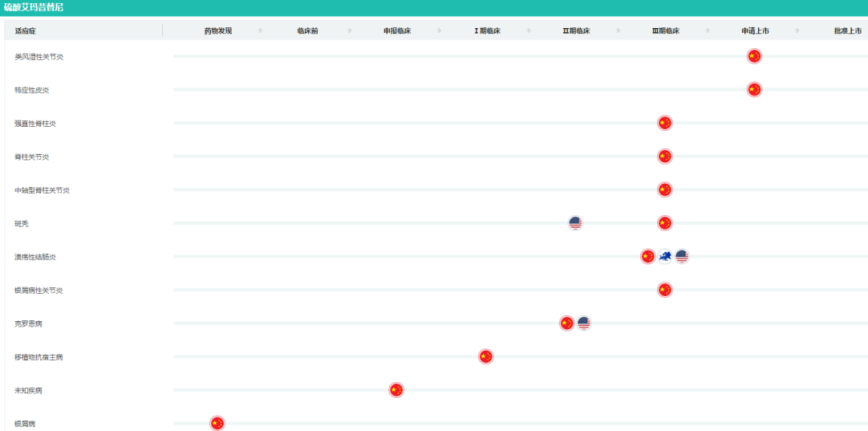Screen dimensions: 868x431
Task: Click US flag in 斑秃 row
Action: (x=575, y=223)
